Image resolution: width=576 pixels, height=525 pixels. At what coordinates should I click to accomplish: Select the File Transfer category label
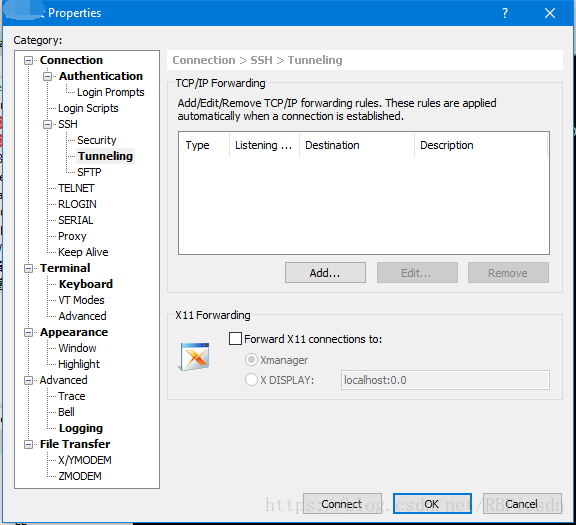[x=75, y=444]
